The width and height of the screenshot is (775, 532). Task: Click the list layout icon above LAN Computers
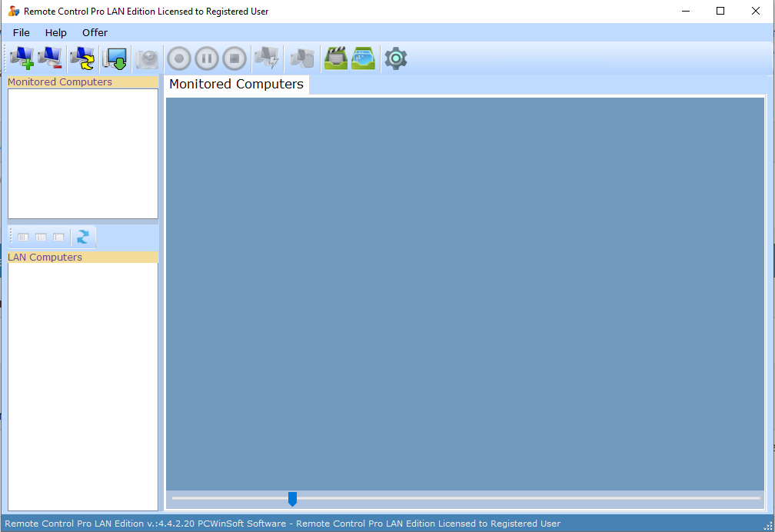[58, 238]
